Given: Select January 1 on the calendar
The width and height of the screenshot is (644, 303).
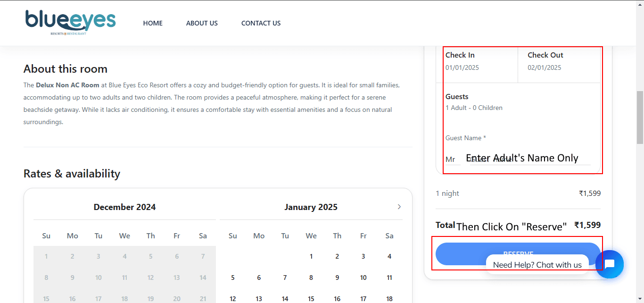Looking at the screenshot, I should [x=311, y=256].
